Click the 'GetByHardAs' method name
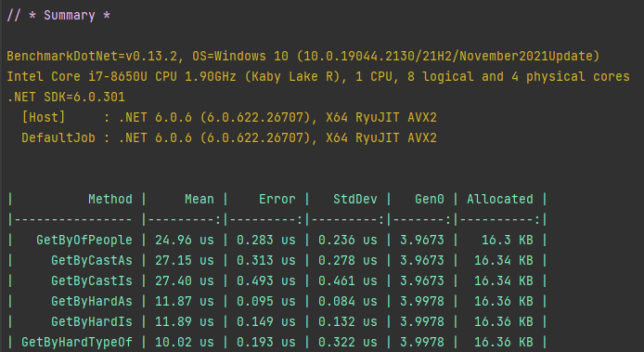Screen dimensions: 644x352 point(92,301)
